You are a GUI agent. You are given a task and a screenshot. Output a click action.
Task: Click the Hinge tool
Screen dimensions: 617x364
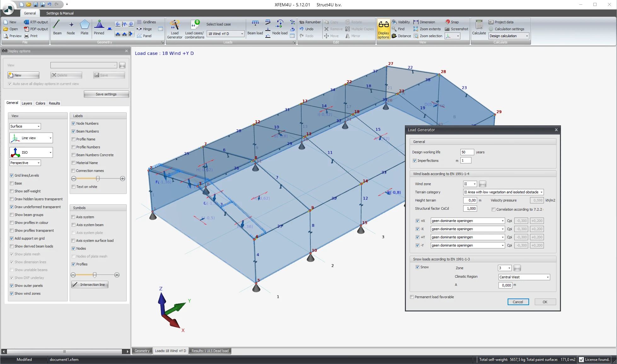coord(144,29)
